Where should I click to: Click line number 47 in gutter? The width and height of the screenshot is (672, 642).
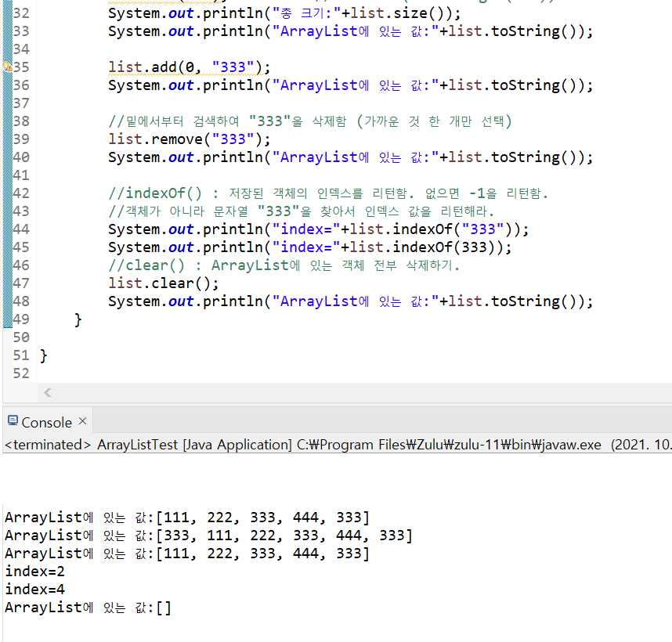pyautogui.click(x=21, y=283)
